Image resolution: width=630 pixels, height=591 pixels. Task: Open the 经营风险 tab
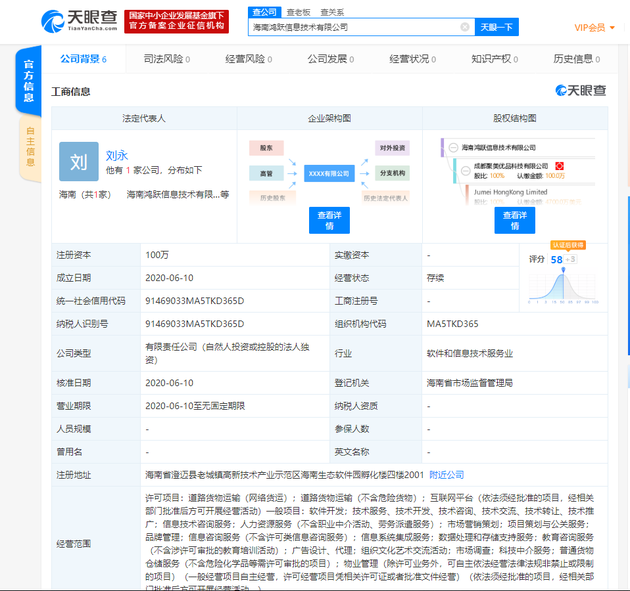249,59
